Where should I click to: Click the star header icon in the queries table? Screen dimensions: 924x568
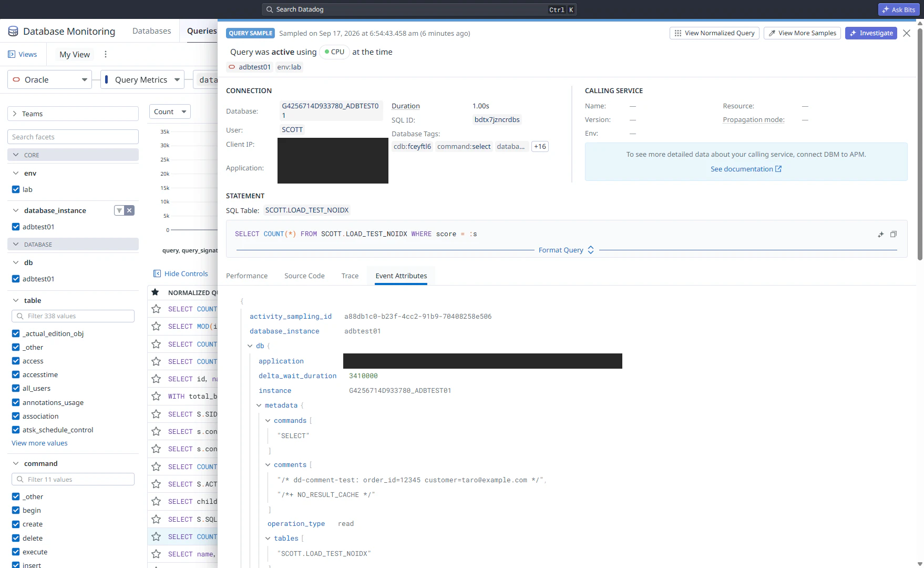click(156, 292)
